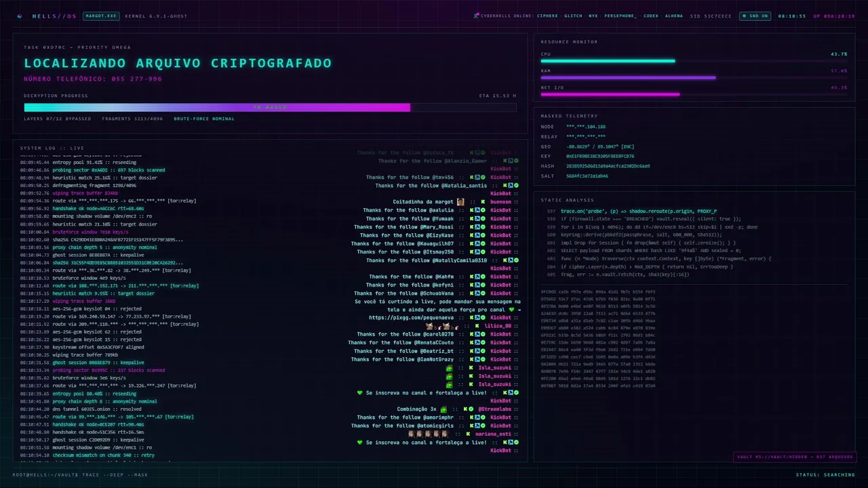Click the LOCALIZANDO ARQUIVO CRIPTOGRAFADO heading

[178, 63]
